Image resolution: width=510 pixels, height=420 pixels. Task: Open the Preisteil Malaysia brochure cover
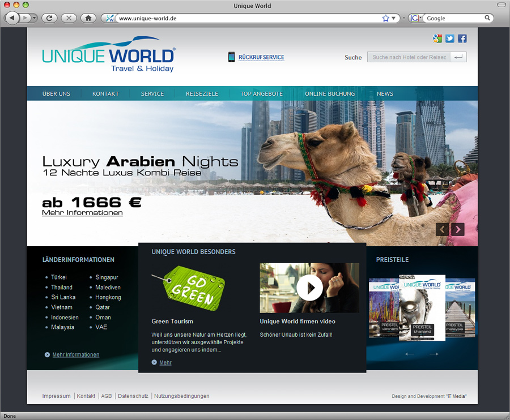click(460, 307)
